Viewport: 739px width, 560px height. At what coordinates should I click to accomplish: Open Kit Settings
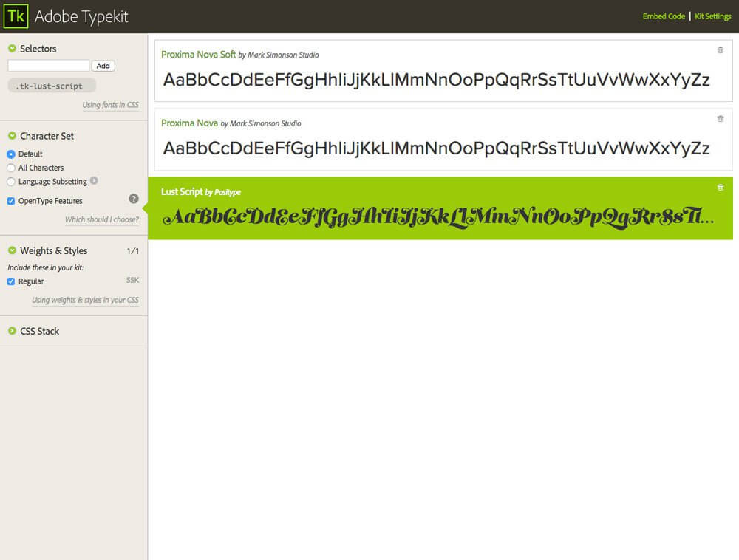tap(712, 16)
